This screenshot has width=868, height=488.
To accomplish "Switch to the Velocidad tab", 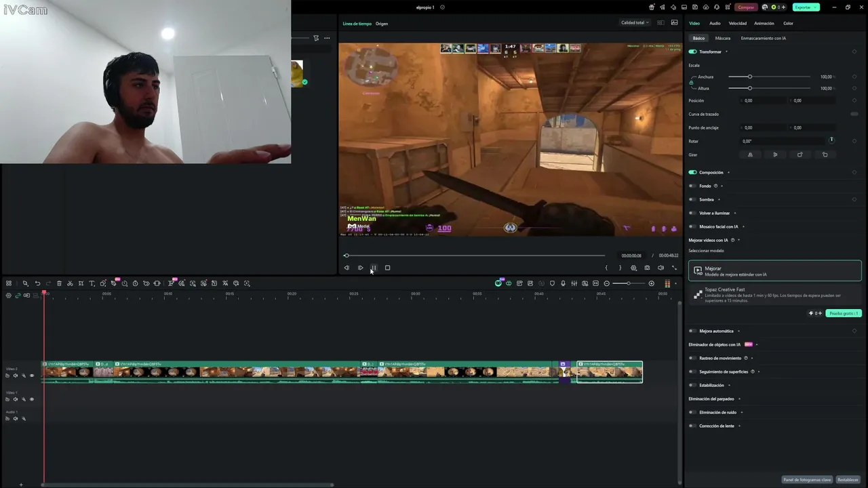I will [738, 23].
